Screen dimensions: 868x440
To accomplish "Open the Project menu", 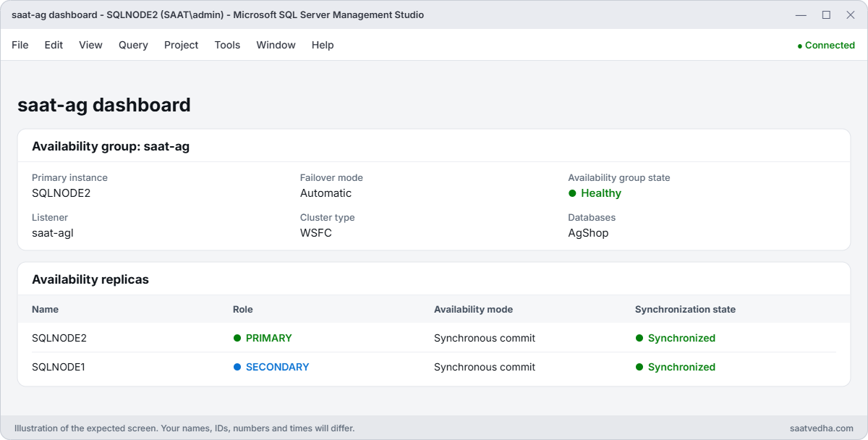I will pyautogui.click(x=181, y=45).
